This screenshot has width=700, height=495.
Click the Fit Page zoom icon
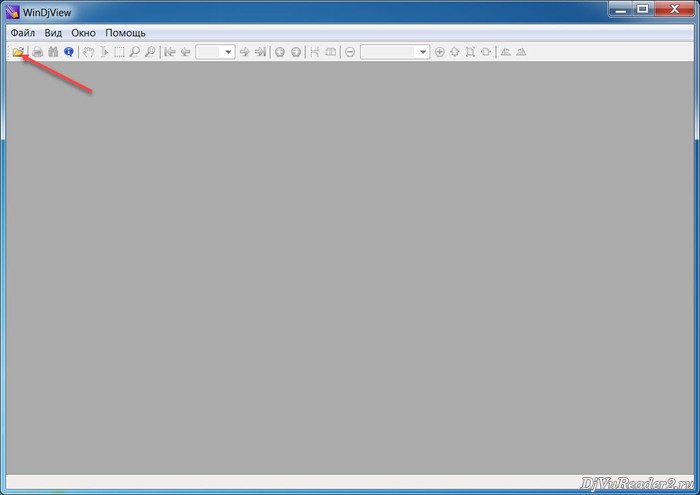[x=454, y=52]
